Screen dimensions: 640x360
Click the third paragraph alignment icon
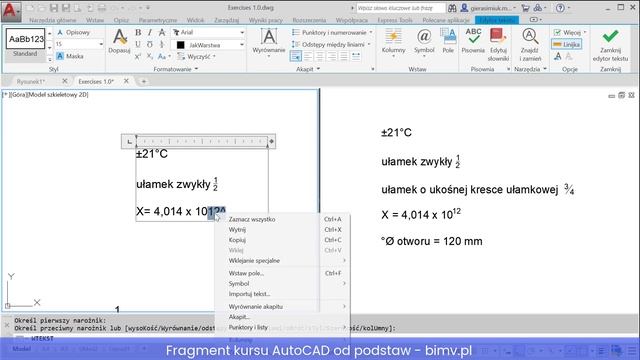click(320, 56)
